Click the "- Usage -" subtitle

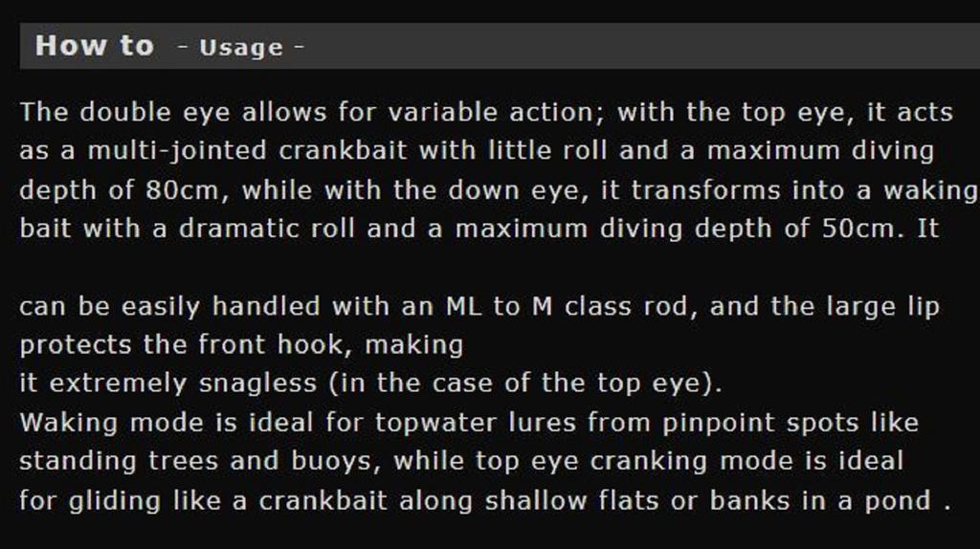pos(241,48)
